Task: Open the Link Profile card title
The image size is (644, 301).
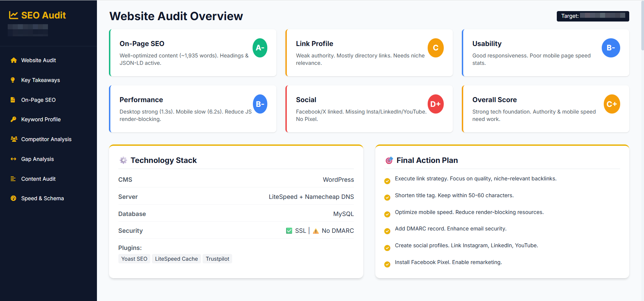Action: coord(314,44)
